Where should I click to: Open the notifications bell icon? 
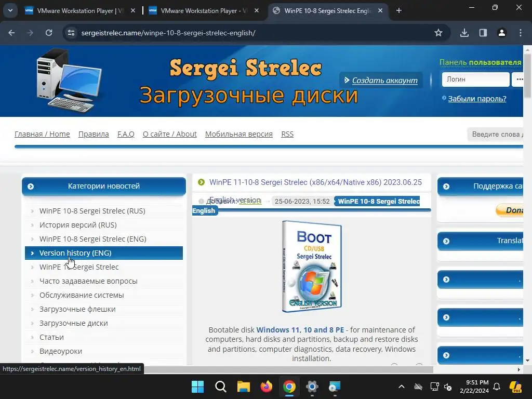point(497,387)
